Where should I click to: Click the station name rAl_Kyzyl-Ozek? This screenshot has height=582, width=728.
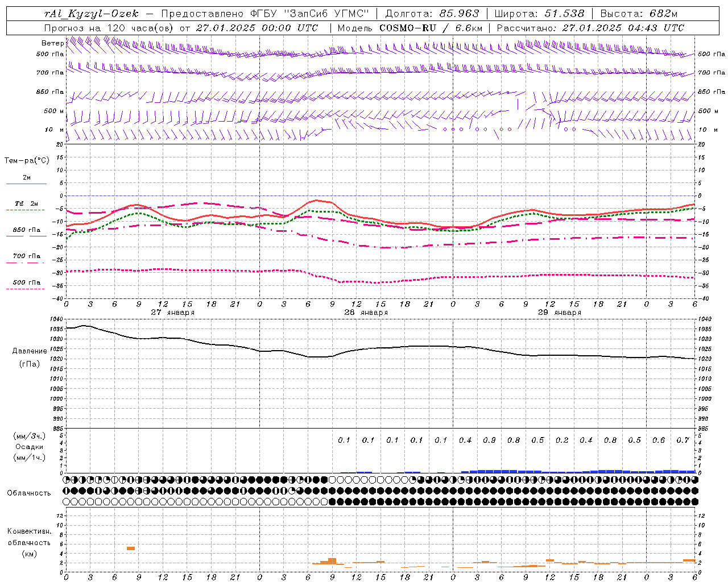pos(92,14)
